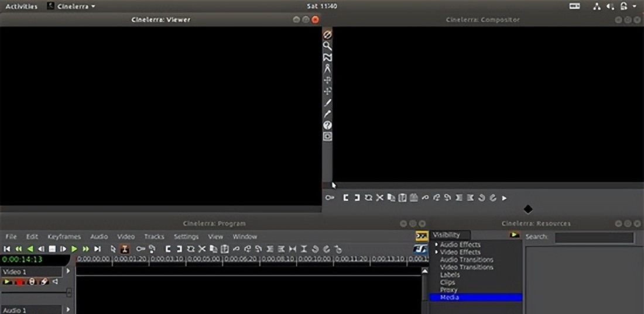Image resolution: width=644 pixels, height=314 pixels.
Task: Click fast forward in Program transport
Action: (86, 249)
